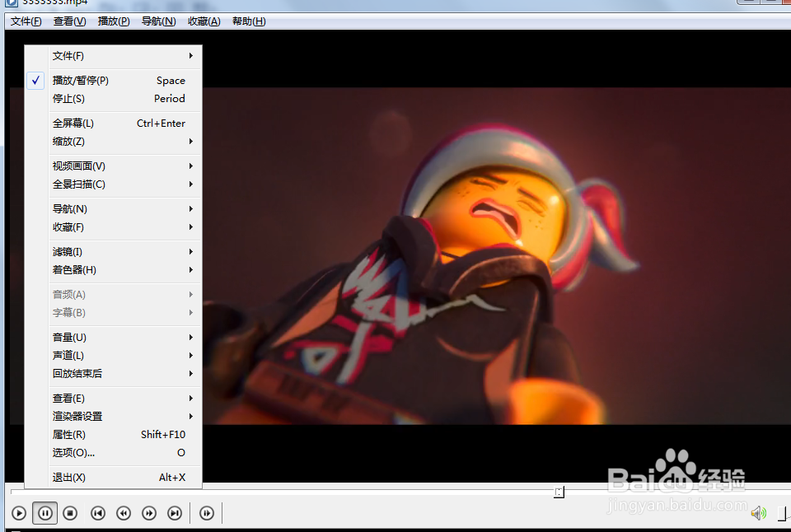Skip to previous file button
The image size is (791, 532).
coord(98,513)
